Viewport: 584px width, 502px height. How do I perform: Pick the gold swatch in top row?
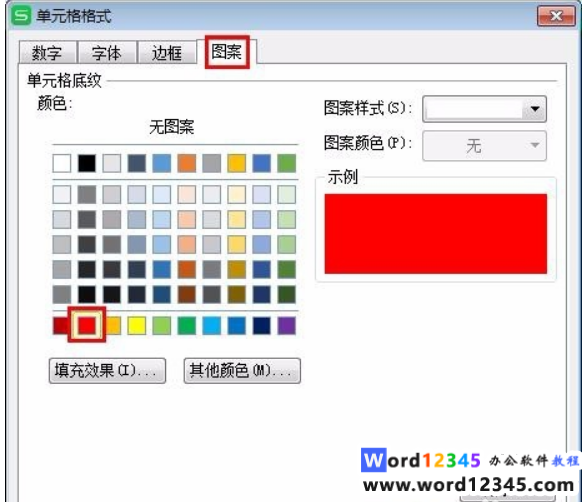click(x=237, y=163)
